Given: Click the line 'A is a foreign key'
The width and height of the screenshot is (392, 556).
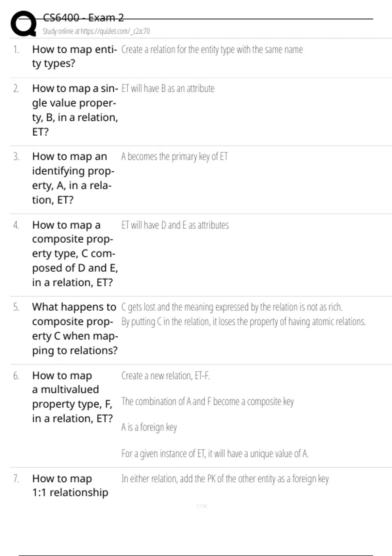Looking at the screenshot, I should pyautogui.click(x=149, y=427).
